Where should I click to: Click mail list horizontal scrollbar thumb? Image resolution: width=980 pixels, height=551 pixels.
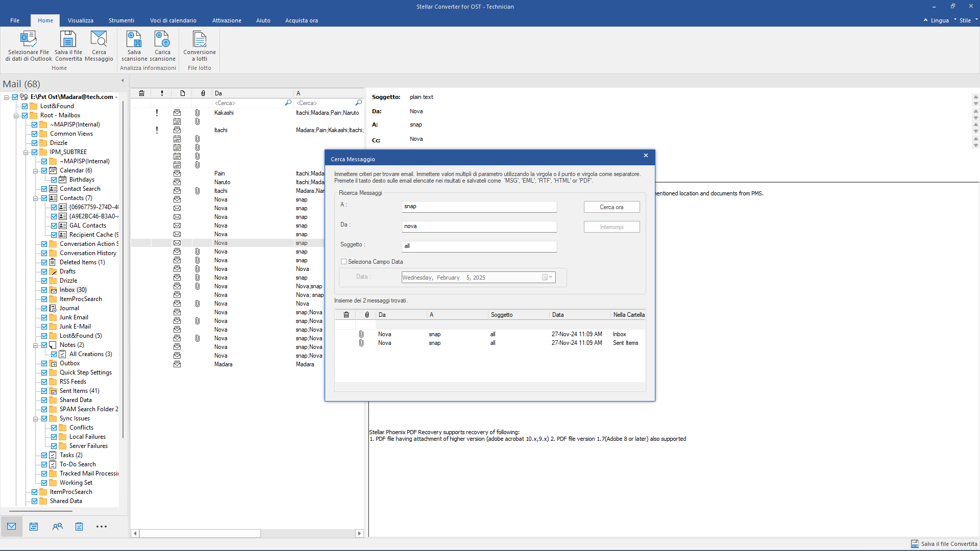click(200, 533)
